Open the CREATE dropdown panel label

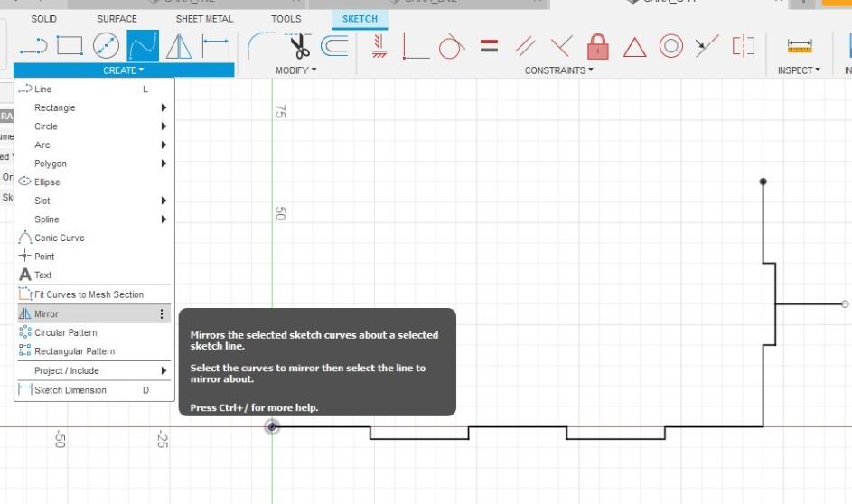coord(124,70)
